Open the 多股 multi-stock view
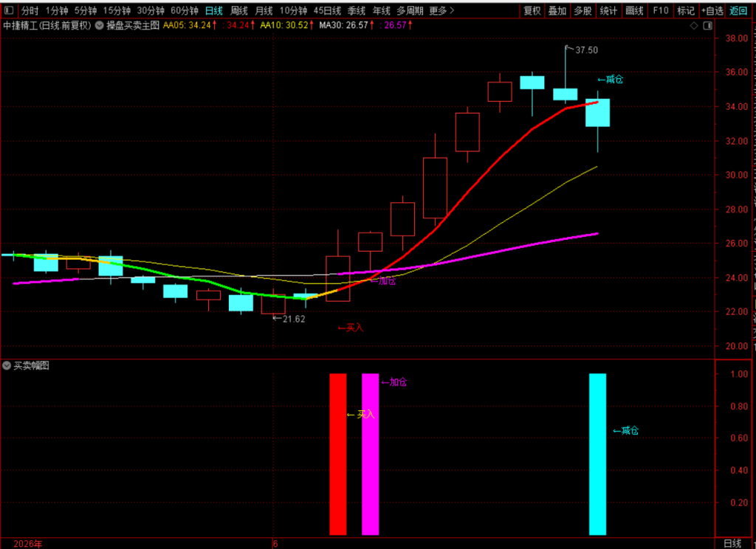 583,10
